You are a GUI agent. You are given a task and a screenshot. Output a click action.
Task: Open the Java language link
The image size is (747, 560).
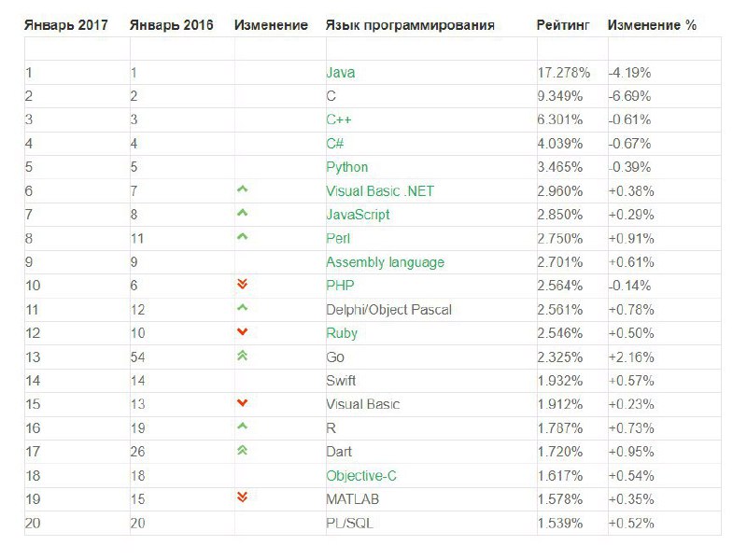[340, 73]
